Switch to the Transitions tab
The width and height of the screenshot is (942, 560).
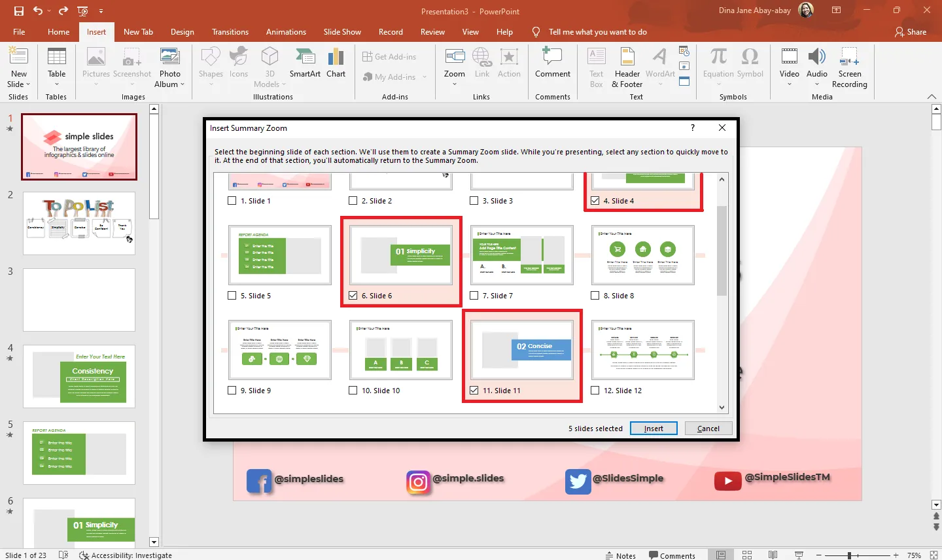coord(230,32)
